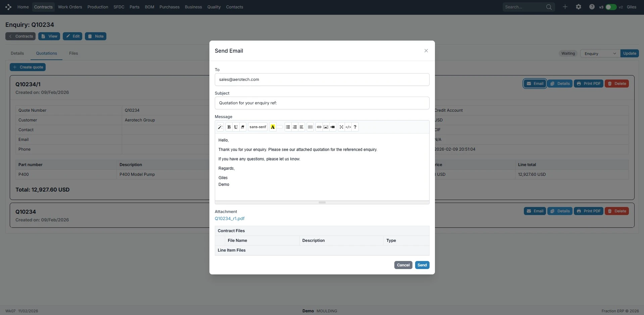
Task: Click the underline formatting icon
Action: tap(236, 127)
